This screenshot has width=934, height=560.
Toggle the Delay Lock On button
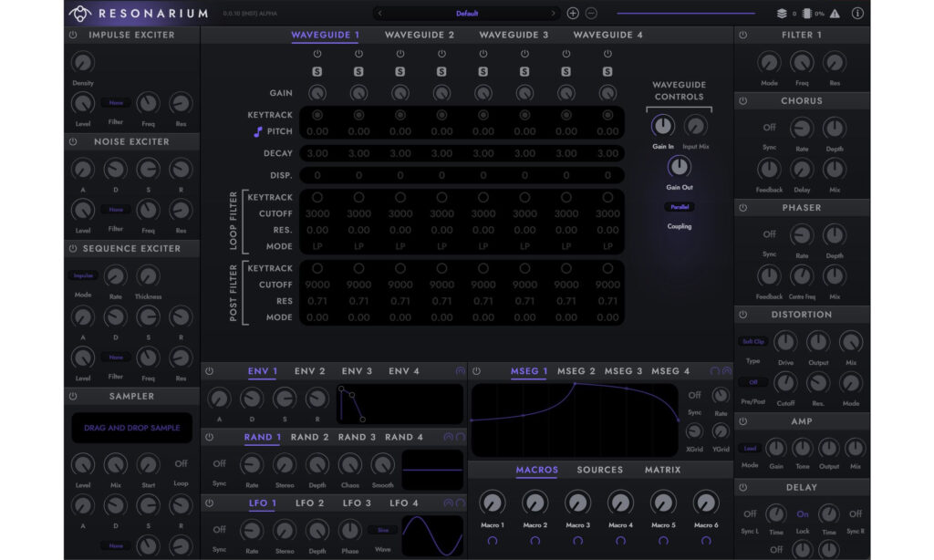[803, 514]
